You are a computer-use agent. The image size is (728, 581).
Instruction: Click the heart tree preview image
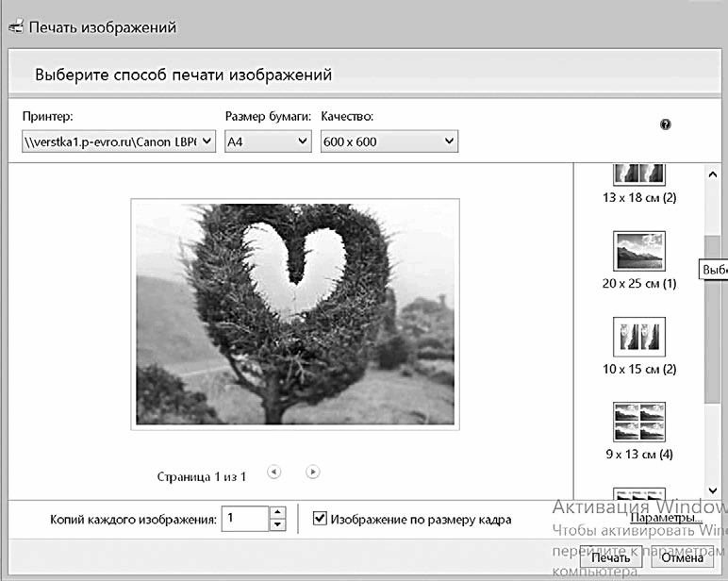pos(294,314)
